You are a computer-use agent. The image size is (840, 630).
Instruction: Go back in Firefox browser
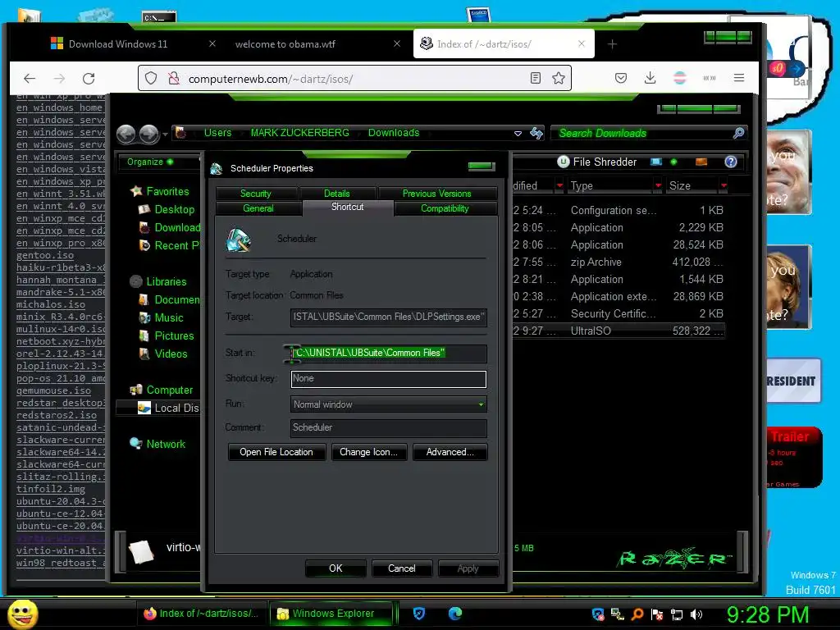tap(30, 79)
